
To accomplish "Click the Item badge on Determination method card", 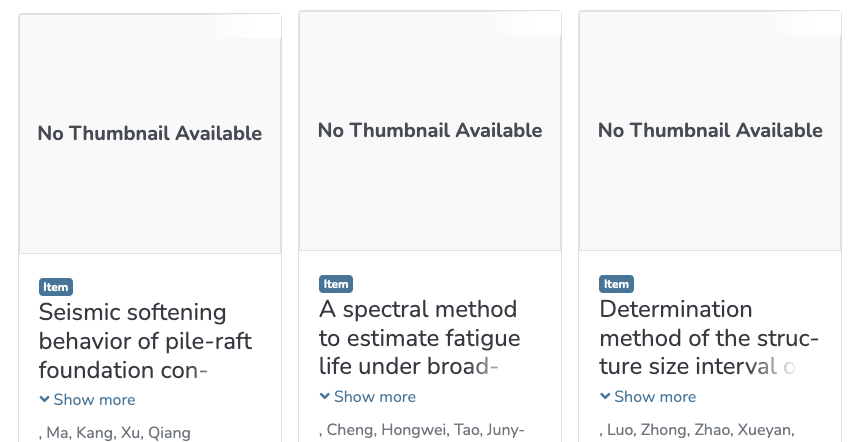I will coord(616,284).
